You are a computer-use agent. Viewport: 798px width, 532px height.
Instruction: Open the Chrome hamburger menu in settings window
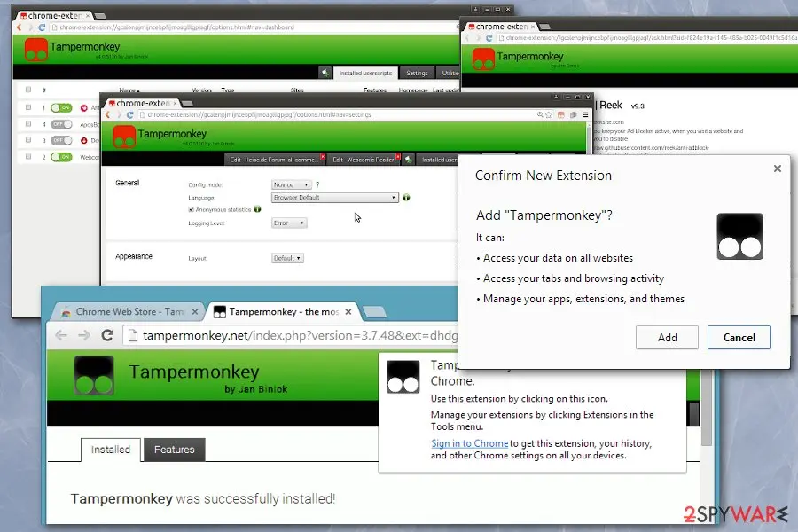tap(586, 115)
